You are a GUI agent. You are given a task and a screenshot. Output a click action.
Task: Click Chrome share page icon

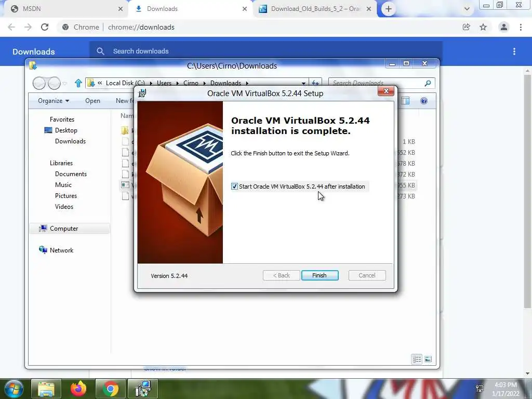467,27
